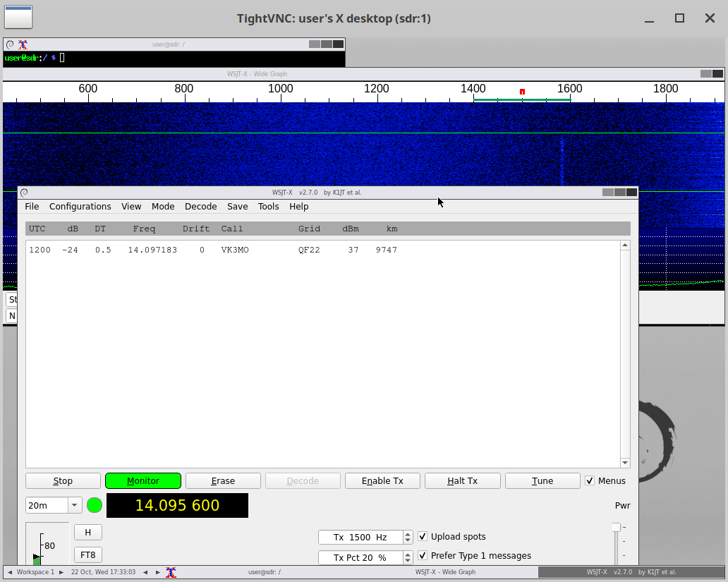Click the TightVNC toolbar icon
The image size is (728, 582).
click(18, 17)
